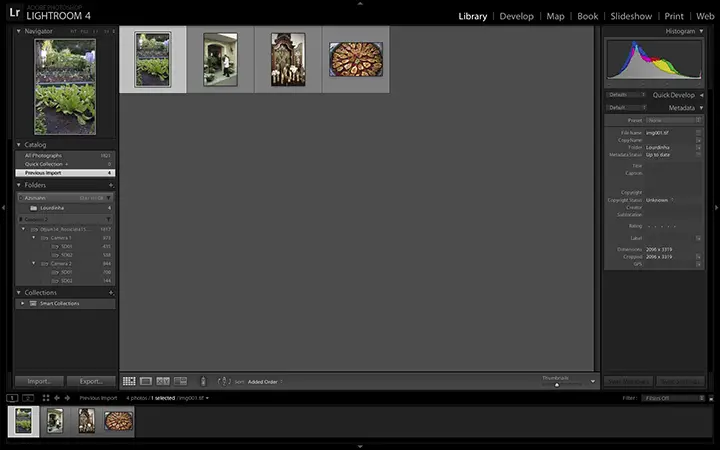Select second window display button 2
The height and width of the screenshot is (450, 720).
click(x=28, y=398)
